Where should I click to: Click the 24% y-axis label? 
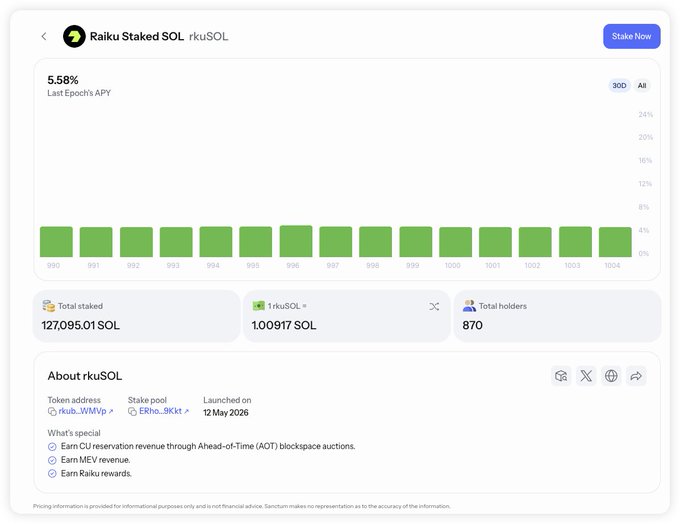click(645, 115)
